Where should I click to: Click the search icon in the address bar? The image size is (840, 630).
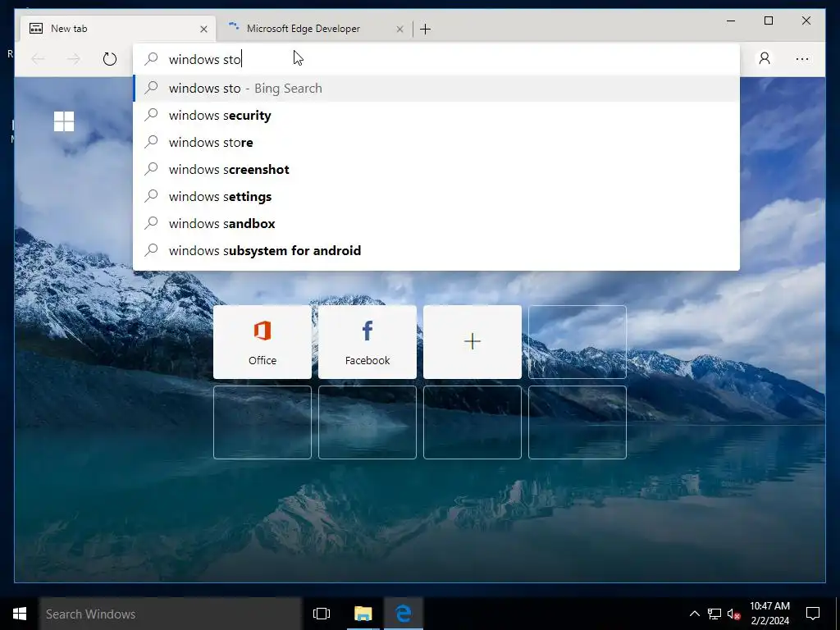point(152,58)
